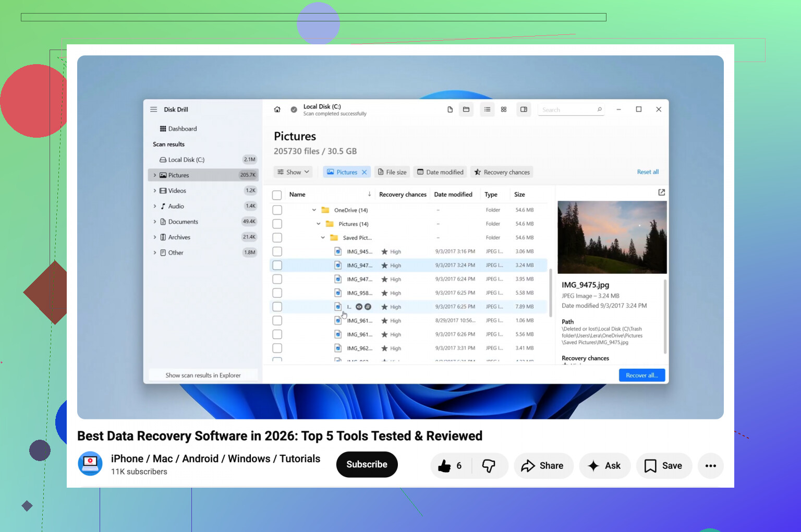
Task: Expand Documents in sidebar
Action: tap(155, 222)
